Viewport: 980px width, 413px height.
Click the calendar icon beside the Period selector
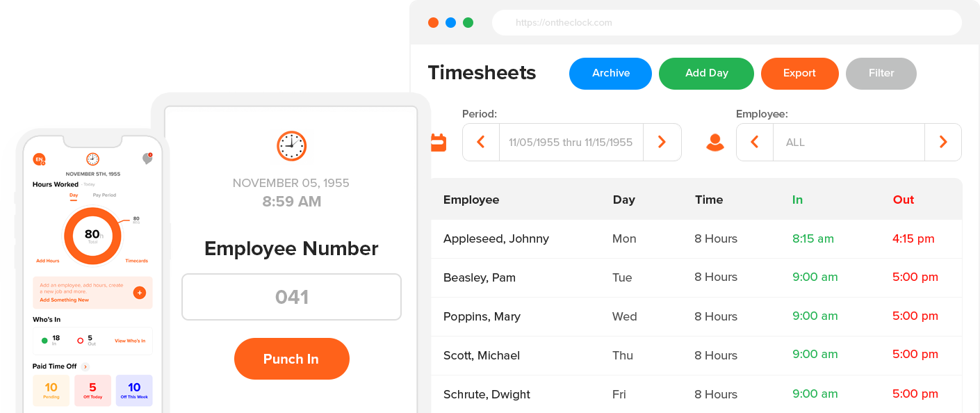(x=439, y=142)
